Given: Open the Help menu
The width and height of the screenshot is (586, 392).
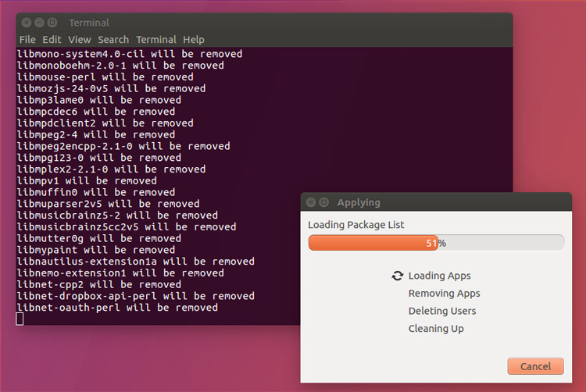Looking at the screenshot, I should click(x=194, y=40).
